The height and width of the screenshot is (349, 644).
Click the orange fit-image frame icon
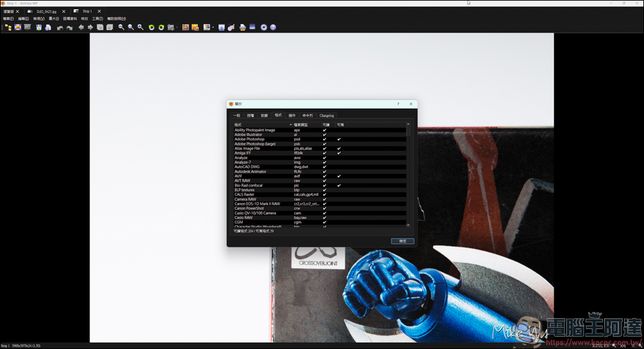(x=185, y=28)
